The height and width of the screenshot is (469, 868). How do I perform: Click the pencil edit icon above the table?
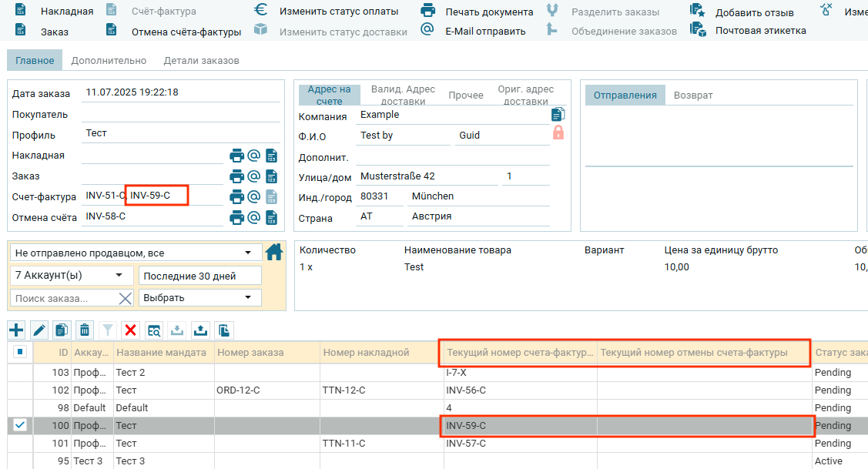[39, 330]
